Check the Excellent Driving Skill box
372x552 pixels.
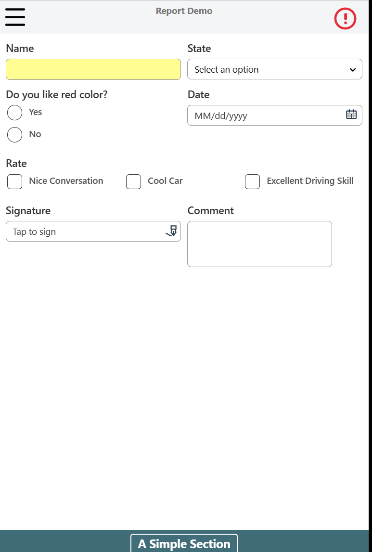(x=252, y=182)
